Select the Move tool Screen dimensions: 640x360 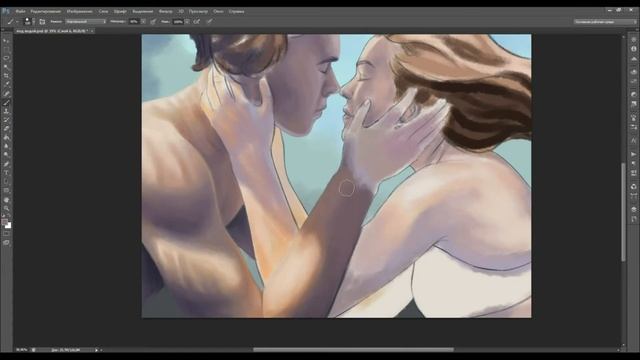tap(6, 41)
